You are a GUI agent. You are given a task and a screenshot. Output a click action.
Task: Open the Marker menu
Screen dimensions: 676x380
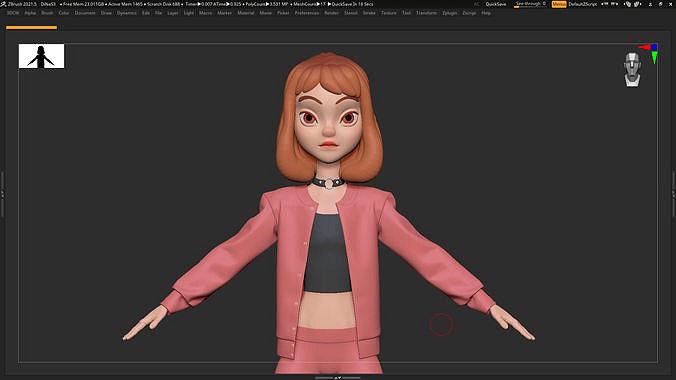point(225,13)
